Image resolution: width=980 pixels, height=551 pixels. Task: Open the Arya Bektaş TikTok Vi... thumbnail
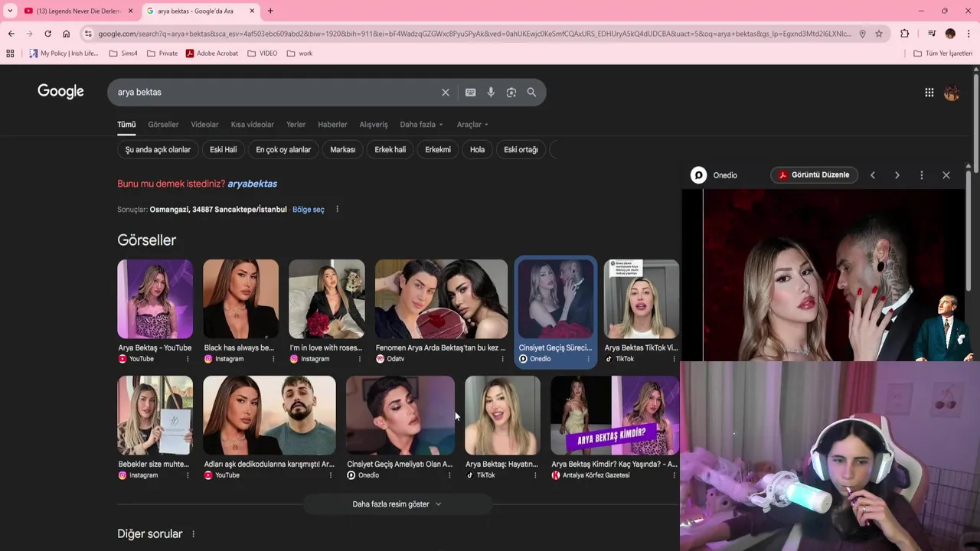pos(641,299)
